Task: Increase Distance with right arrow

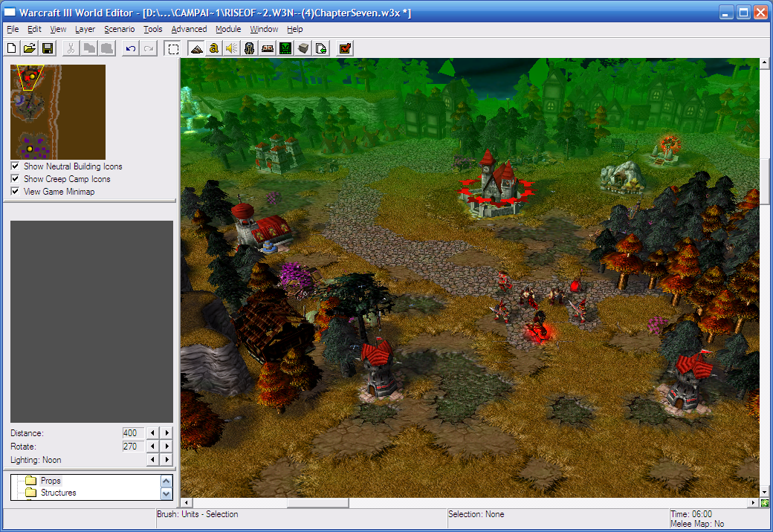Action: coord(167,432)
